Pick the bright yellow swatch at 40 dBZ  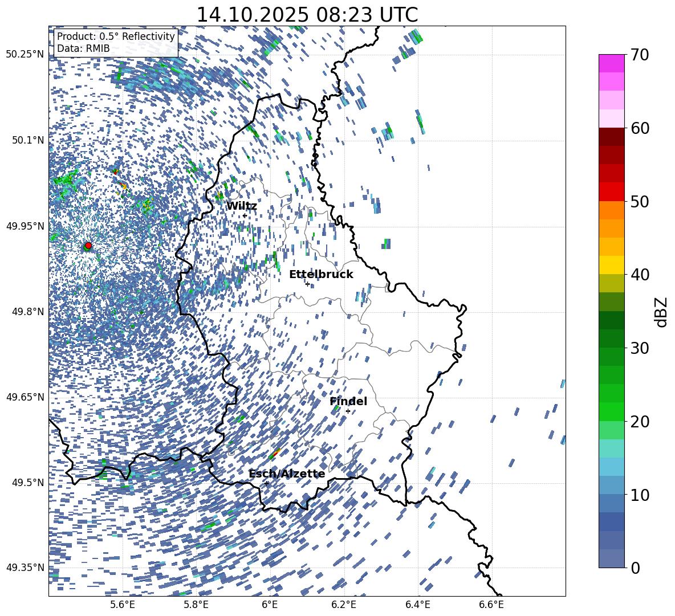[x=612, y=265]
